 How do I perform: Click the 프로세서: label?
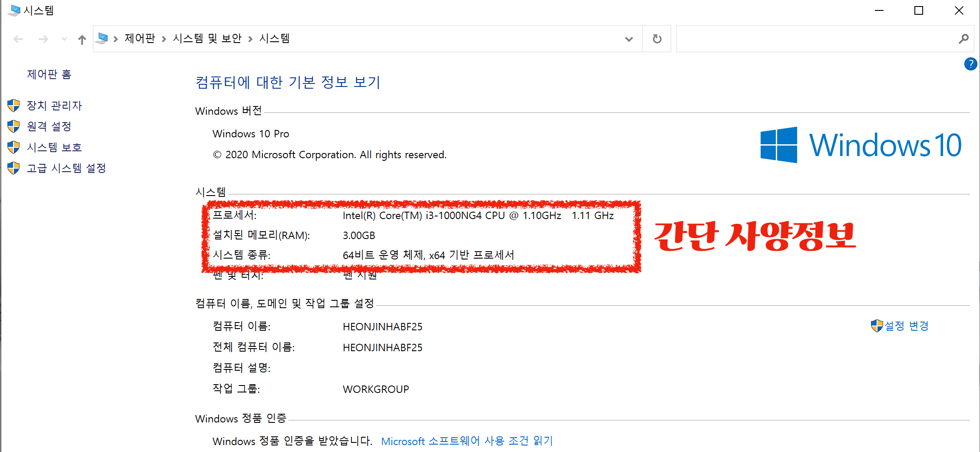point(235,215)
